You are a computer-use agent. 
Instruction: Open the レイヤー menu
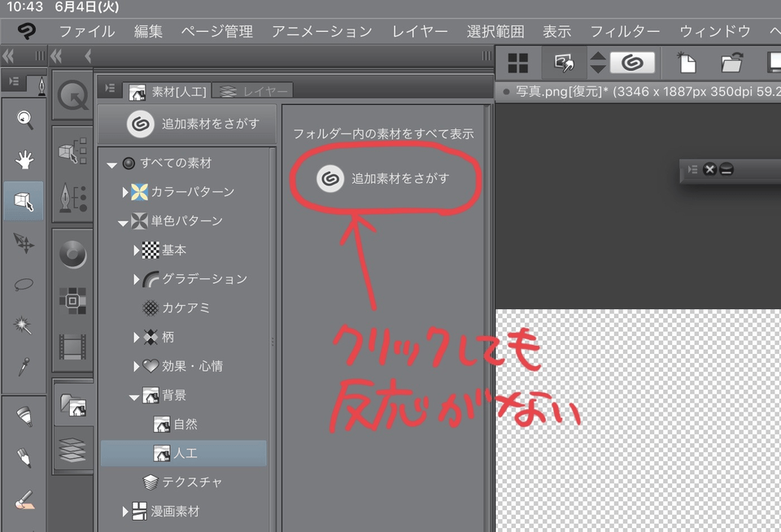420,32
